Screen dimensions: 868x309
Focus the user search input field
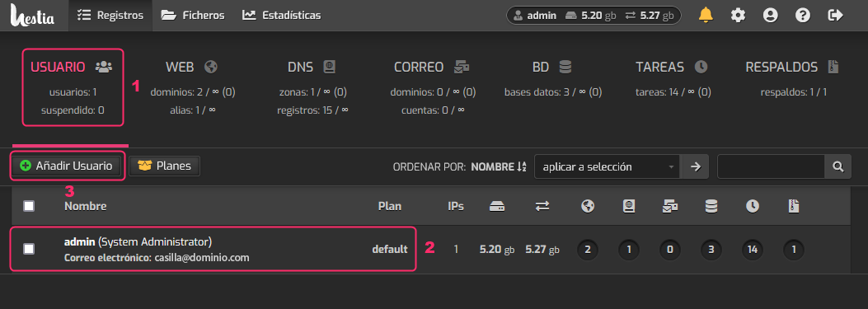pos(771,166)
